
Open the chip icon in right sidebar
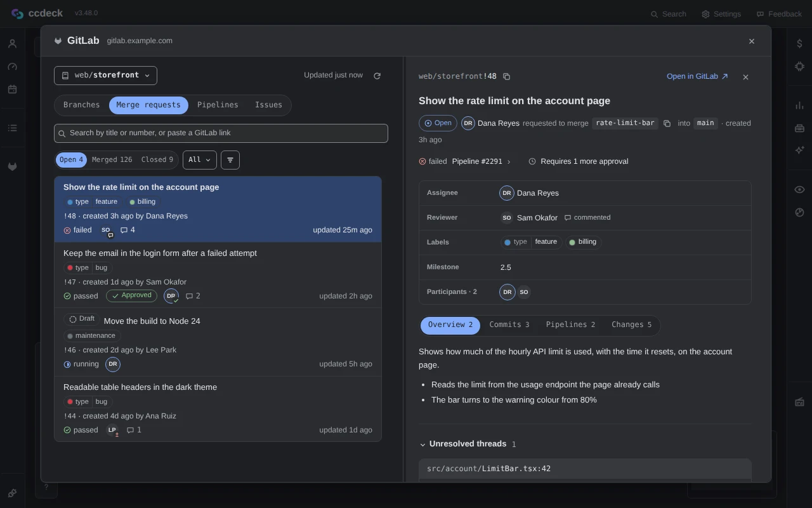(799, 66)
